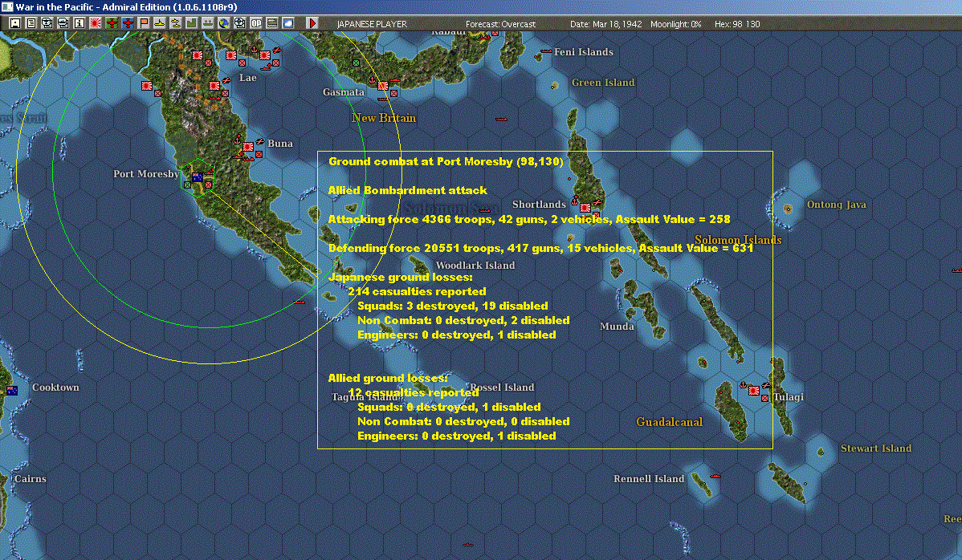
Task: Select the Australian flag unit at Port Moresby
Action: click(197, 177)
